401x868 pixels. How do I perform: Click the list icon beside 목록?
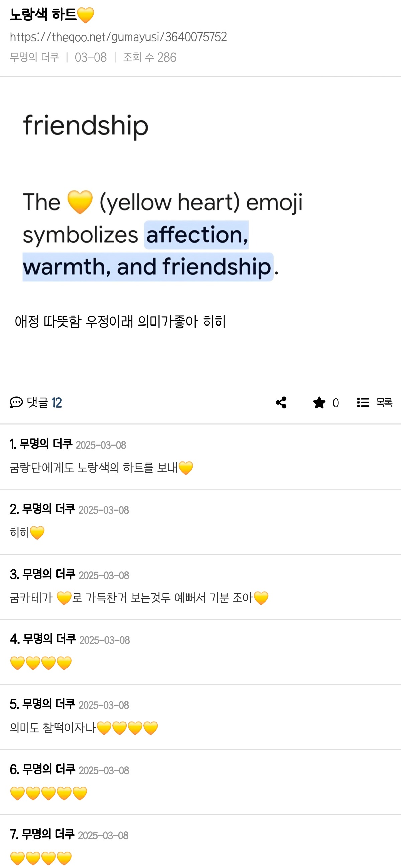[363, 402]
